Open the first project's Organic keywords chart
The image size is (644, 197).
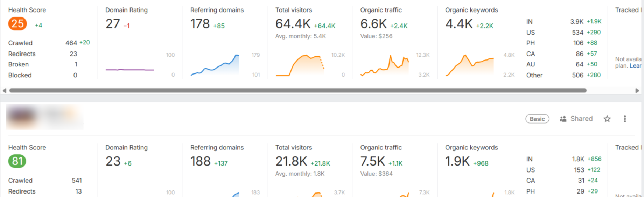[x=470, y=65]
